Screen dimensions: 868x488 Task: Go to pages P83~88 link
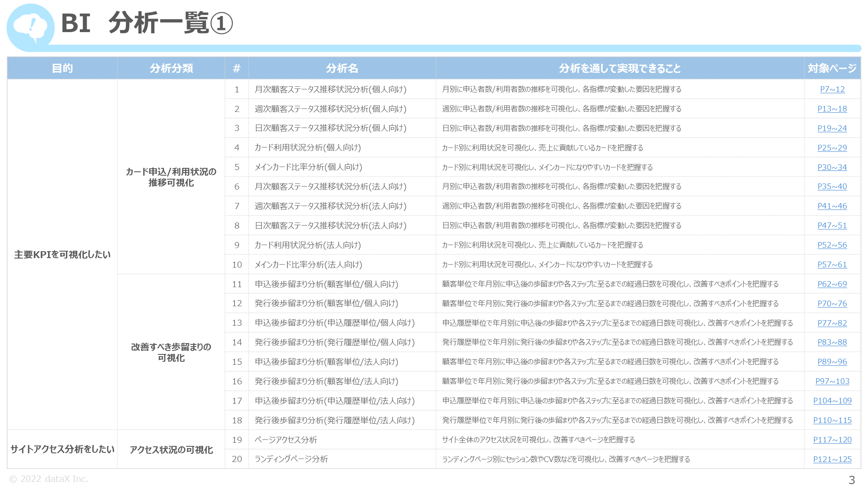tap(832, 342)
